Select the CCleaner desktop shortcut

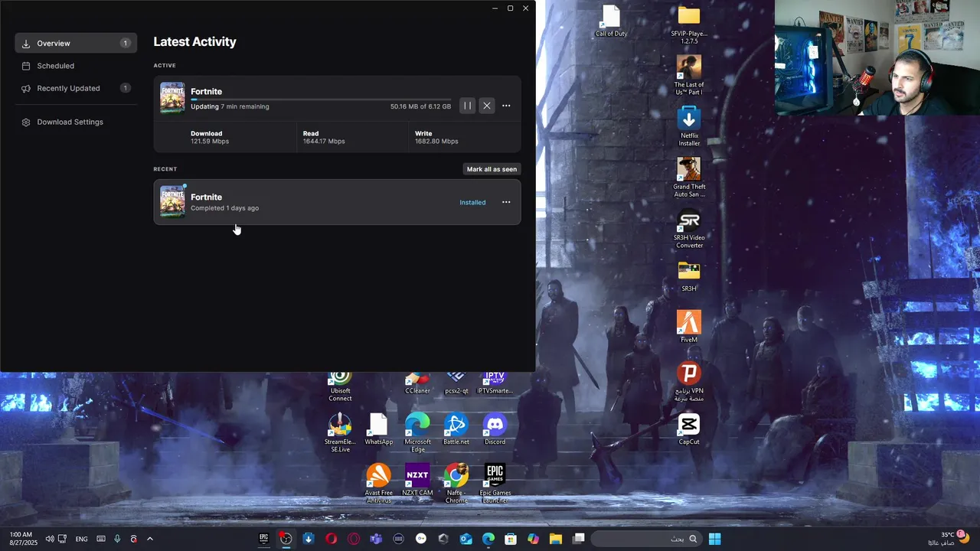[x=417, y=383]
